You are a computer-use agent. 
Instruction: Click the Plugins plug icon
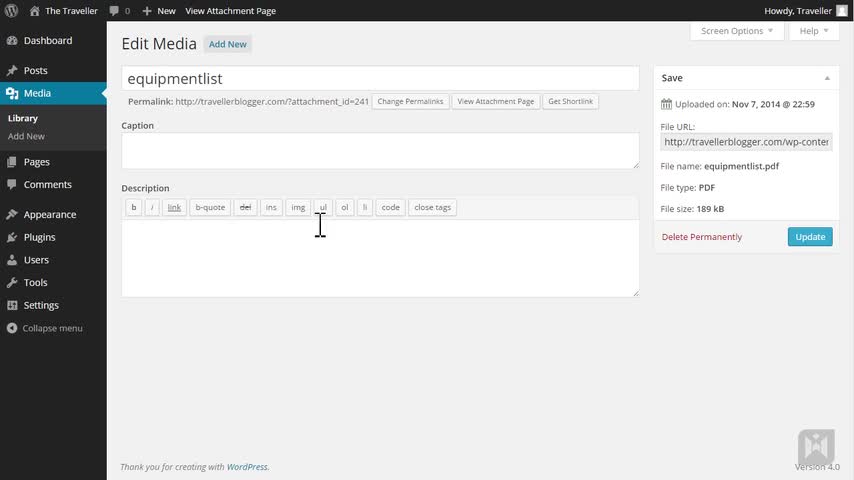[12, 237]
